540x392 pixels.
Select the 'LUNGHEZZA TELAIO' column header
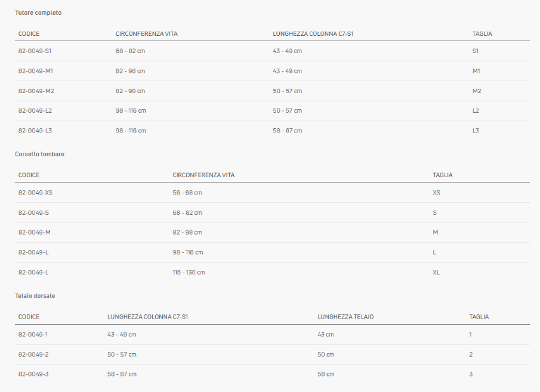345,317
